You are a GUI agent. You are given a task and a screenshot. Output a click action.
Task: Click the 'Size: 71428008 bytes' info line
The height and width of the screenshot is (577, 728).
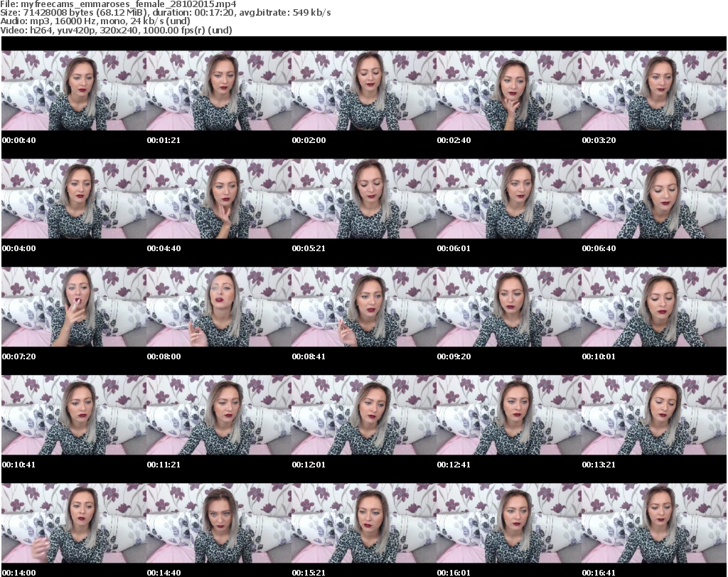pyautogui.click(x=165, y=13)
